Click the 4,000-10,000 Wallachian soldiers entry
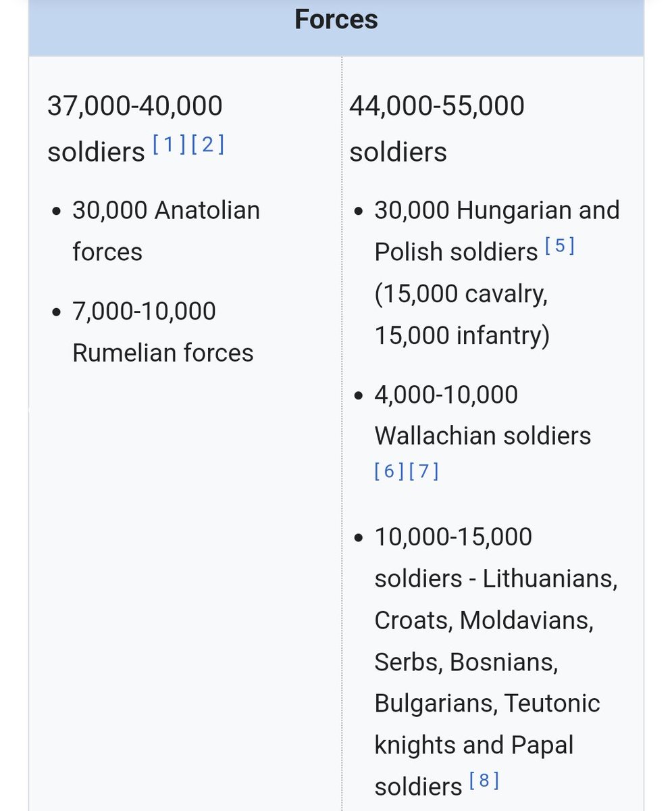 483,415
